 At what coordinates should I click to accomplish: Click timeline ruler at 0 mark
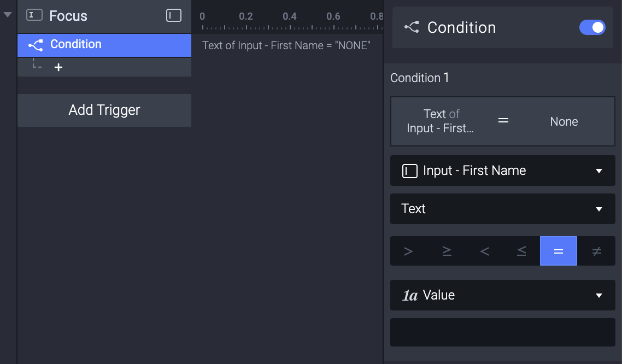tap(202, 16)
